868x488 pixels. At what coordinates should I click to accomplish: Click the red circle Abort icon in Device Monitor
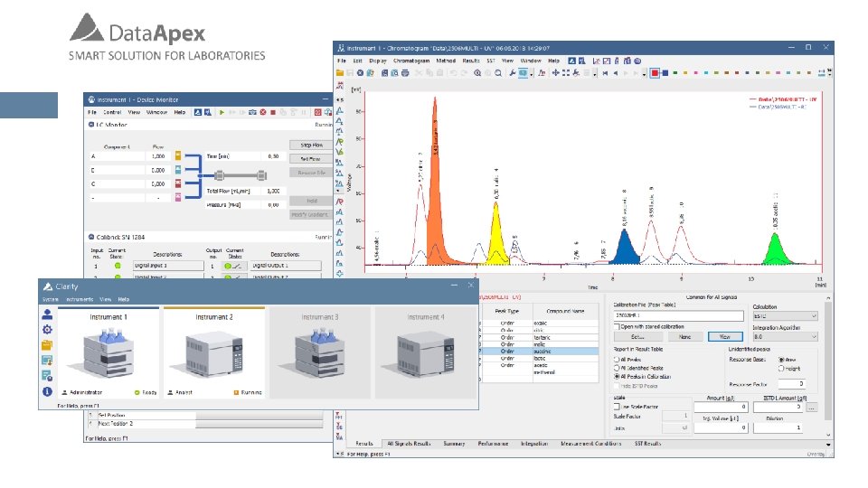pos(263,112)
